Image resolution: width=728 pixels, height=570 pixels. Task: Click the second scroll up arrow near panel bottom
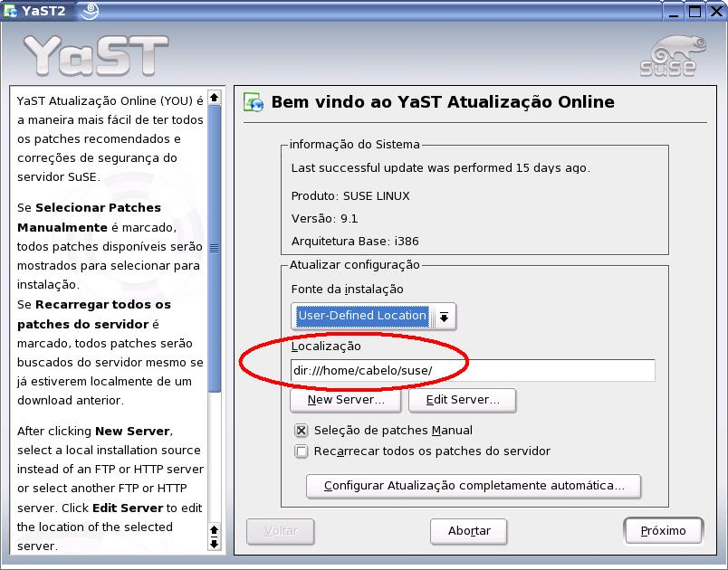pos(214,529)
